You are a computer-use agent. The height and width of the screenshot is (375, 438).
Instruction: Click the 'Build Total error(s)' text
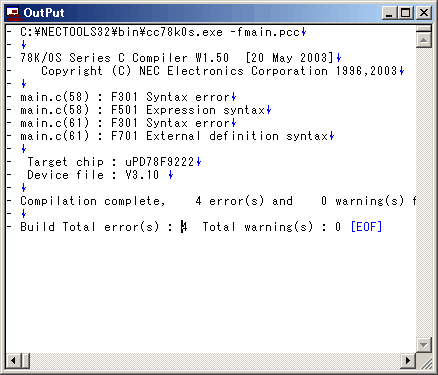90,227
